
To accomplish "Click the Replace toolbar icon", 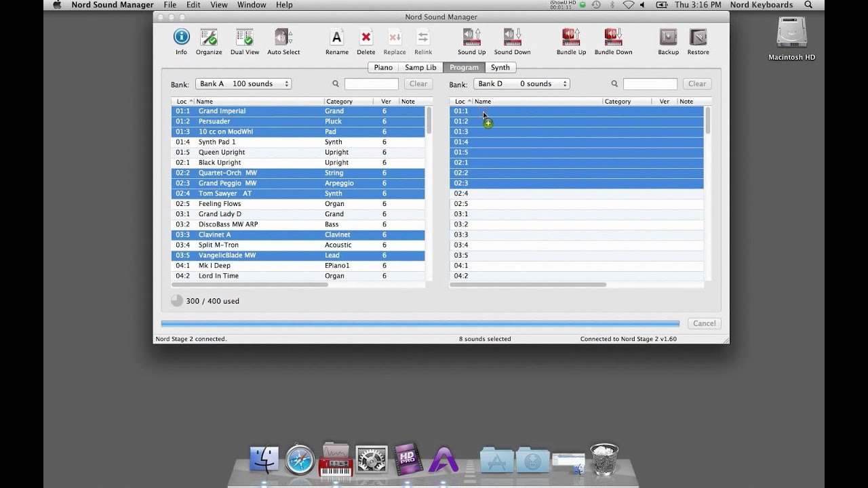I will 395,41.
